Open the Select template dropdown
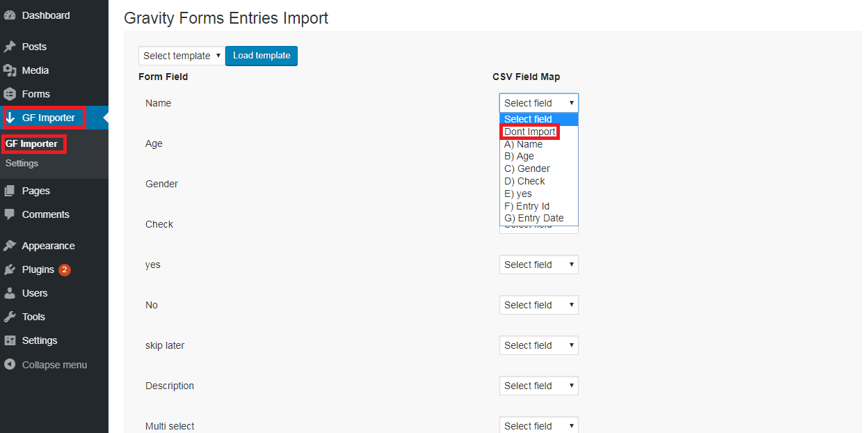 181,55
